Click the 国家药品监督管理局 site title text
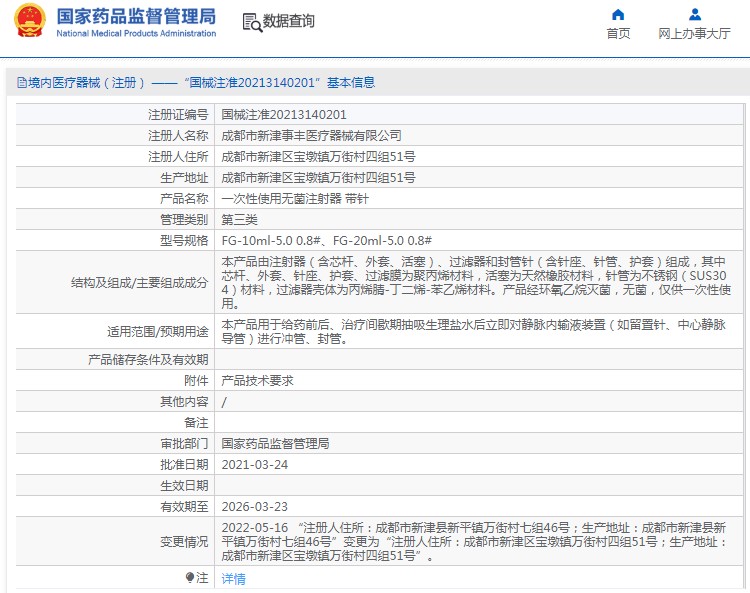Image resolution: width=750 pixels, height=593 pixels. [x=135, y=16]
